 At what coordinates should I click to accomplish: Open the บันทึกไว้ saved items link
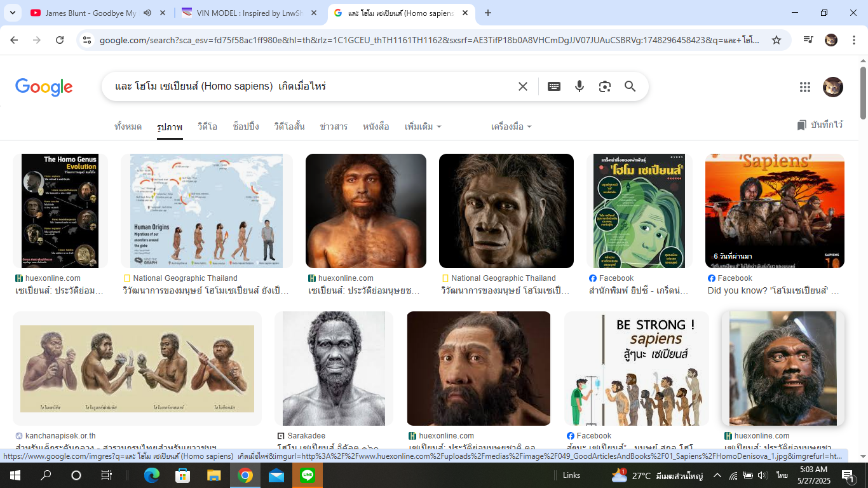click(x=820, y=125)
